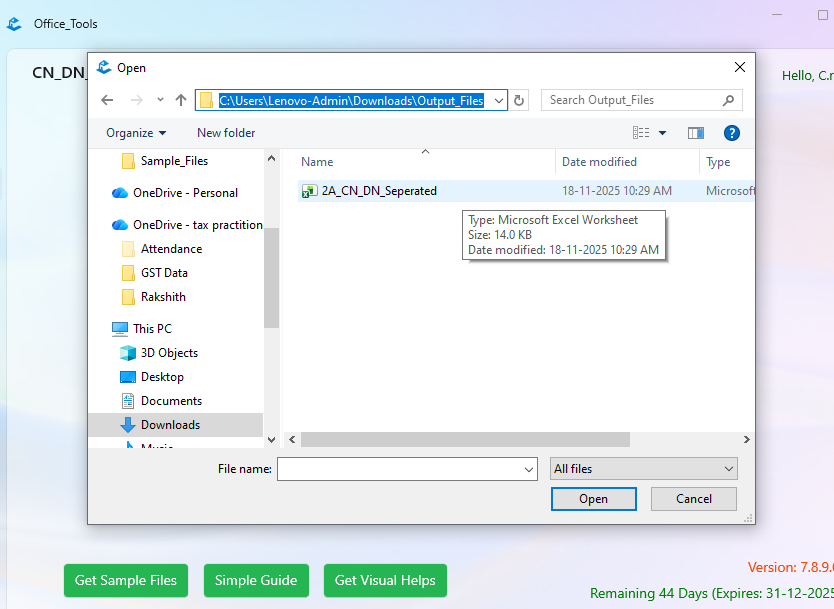Click the search magnifier icon
This screenshot has width=834, height=609.
click(728, 100)
